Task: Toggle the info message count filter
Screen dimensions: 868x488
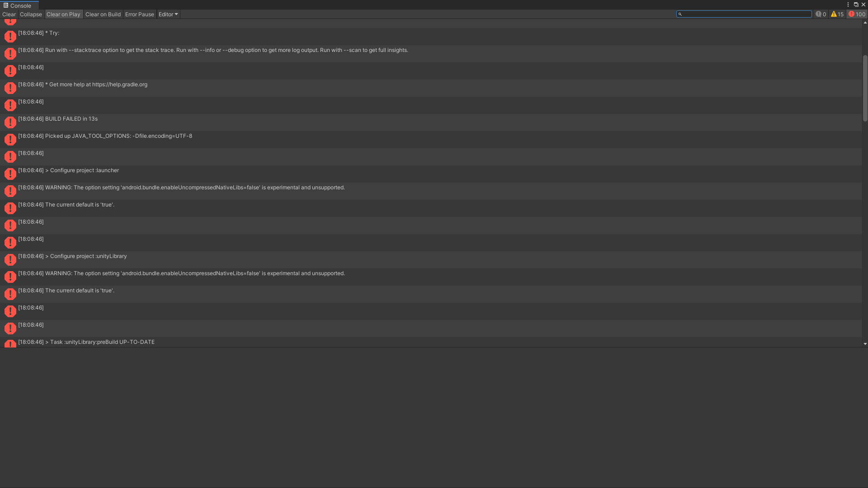Action: point(821,14)
